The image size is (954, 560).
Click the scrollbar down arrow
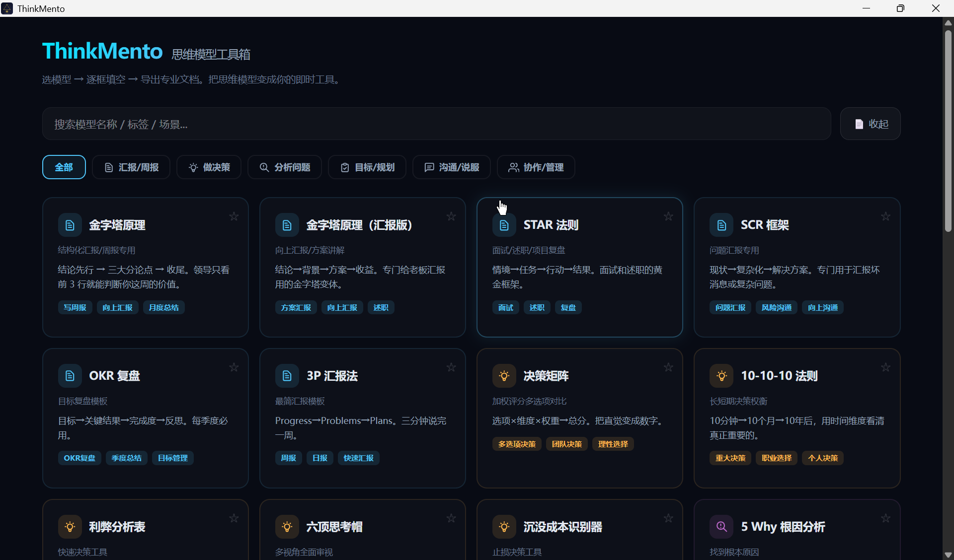point(948,555)
